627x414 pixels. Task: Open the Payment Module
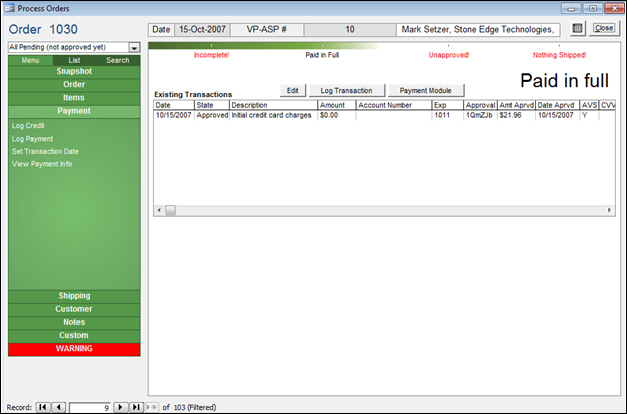point(426,90)
